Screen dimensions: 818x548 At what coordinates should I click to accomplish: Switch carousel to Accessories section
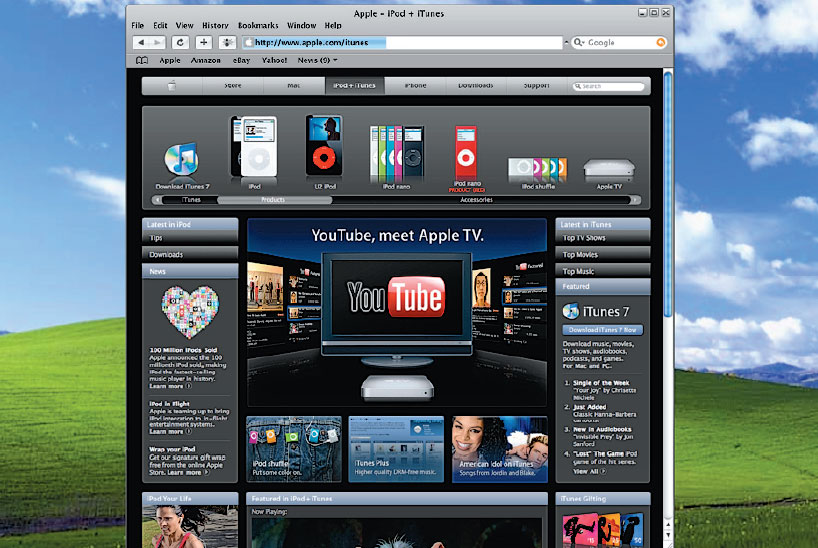point(476,199)
